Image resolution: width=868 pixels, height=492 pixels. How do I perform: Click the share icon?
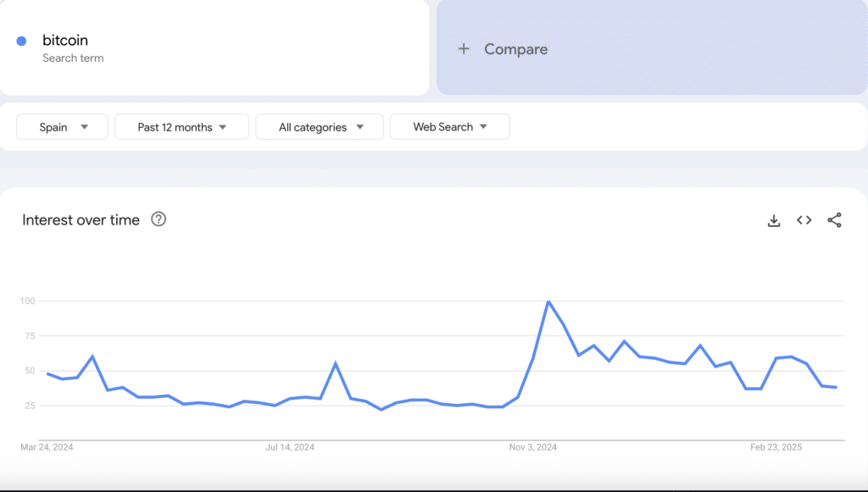(x=834, y=220)
